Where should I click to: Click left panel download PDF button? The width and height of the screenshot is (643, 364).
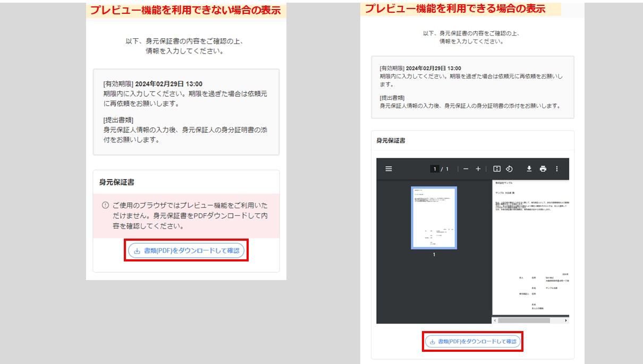186,251
